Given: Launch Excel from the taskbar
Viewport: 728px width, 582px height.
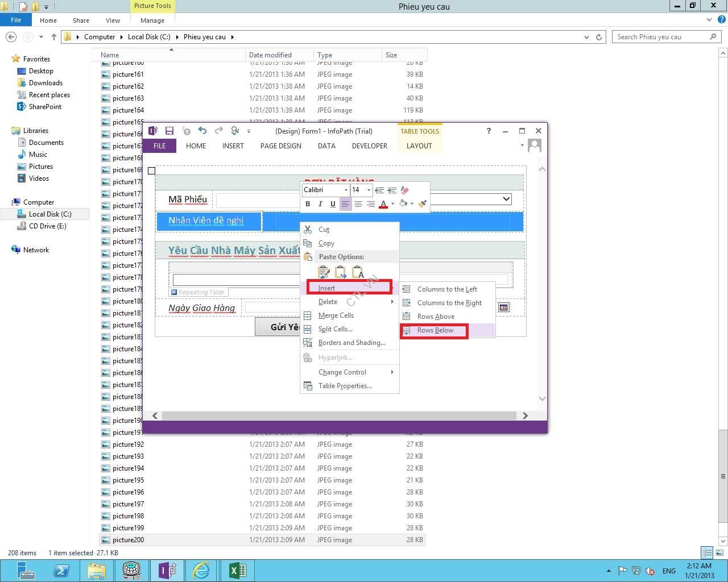Looking at the screenshot, I should pyautogui.click(x=237, y=570).
